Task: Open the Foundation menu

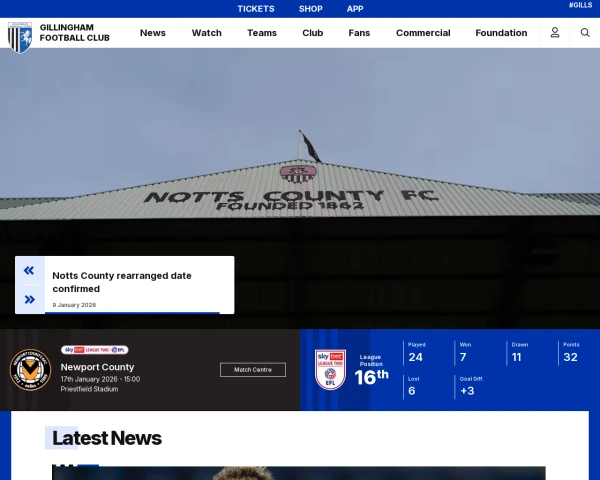Action: [501, 33]
